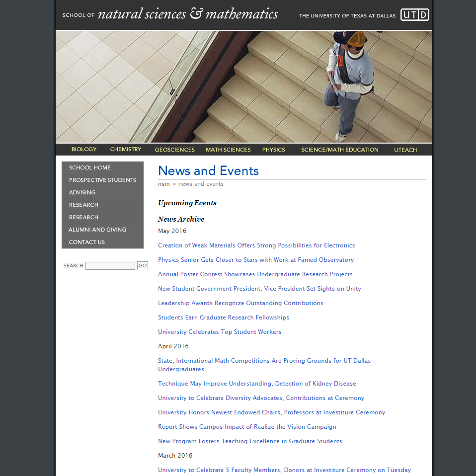Open Students Earn Graduate Research Fellowships article
Image resolution: width=476 pixels, height=476 pixels.
223,317
